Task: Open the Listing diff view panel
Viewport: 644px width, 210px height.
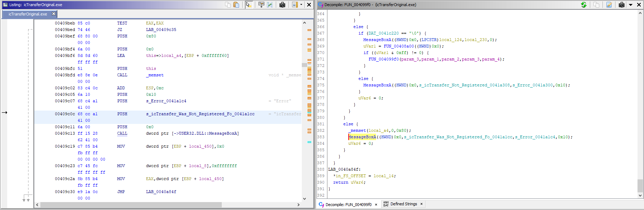Action: coord(270,5)
